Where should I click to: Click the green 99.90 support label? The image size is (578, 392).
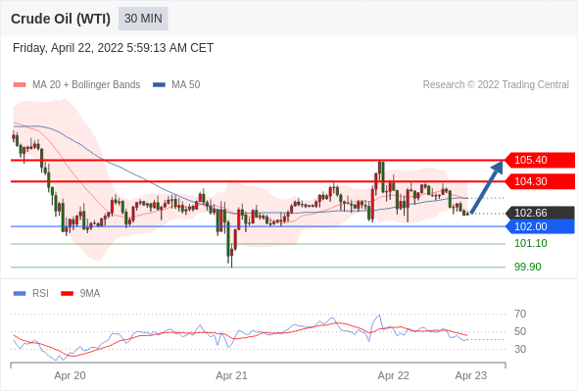(x=528, y=267)
